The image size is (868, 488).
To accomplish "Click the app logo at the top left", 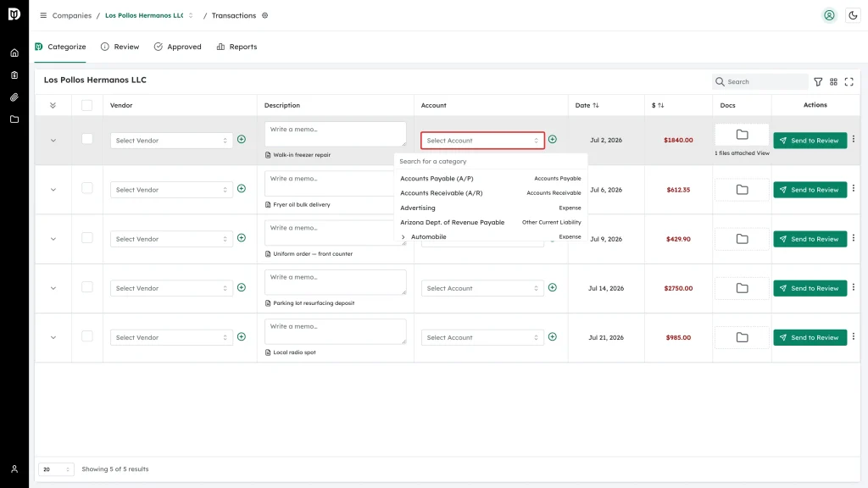I will (14, 14).
